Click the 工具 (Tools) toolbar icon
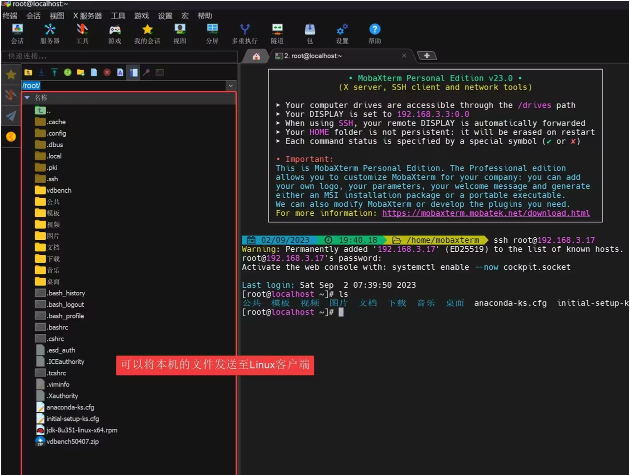 click(82, 33)
